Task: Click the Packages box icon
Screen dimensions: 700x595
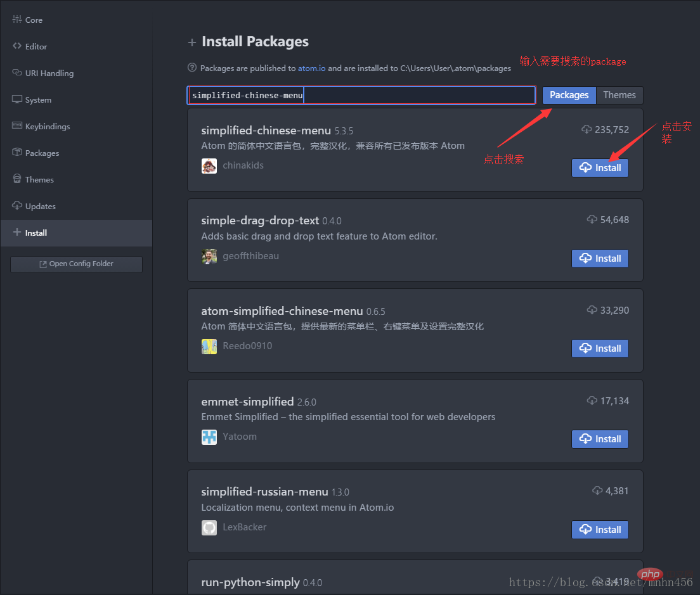Action: tap(17, 152)
